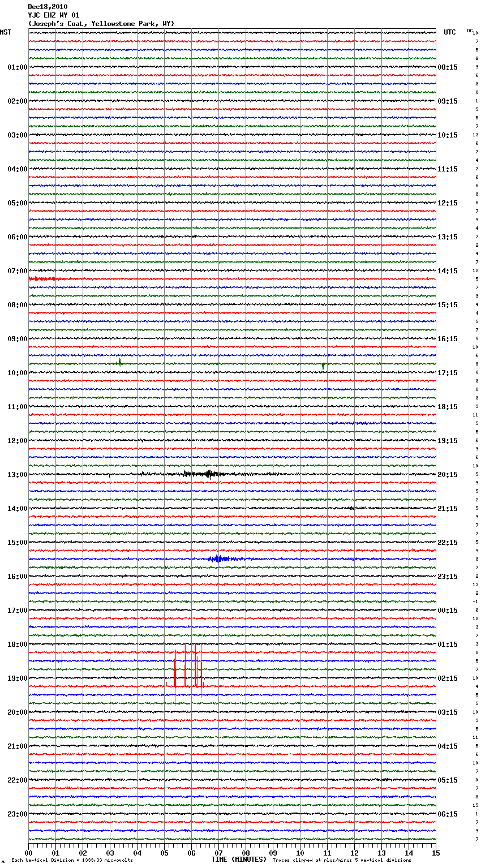Select the 23:00 MST time label
481x868 pixels.
coord(18,814)
